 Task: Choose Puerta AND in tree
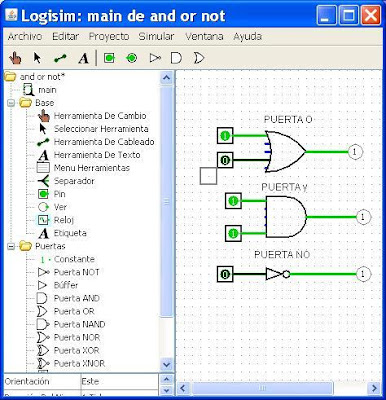pyautogui.click(x=77, y=298)
